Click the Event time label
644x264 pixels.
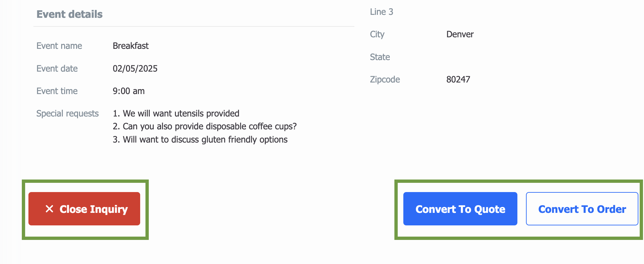click(57, 91)
